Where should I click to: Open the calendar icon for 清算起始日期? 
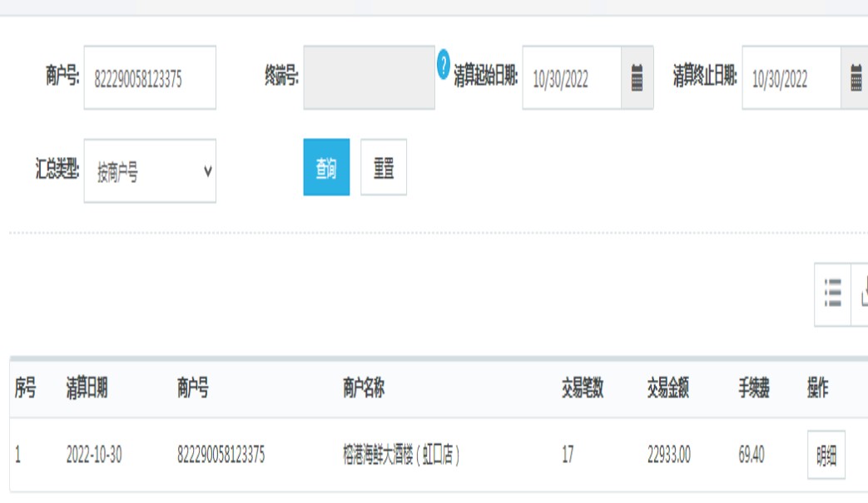(637, 78)
